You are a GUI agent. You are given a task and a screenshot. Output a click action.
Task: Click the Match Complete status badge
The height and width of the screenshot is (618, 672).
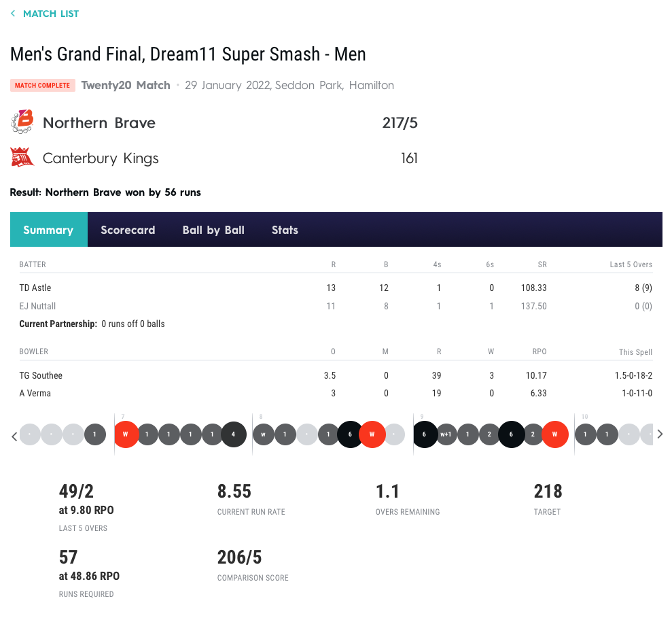pyautogui.click(x=41, y=86)
